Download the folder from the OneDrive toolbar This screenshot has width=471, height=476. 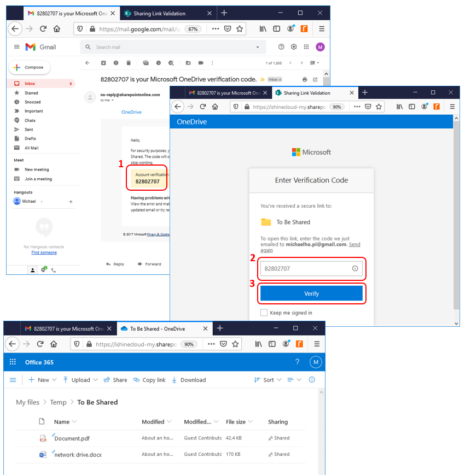(x=189, y=380)
